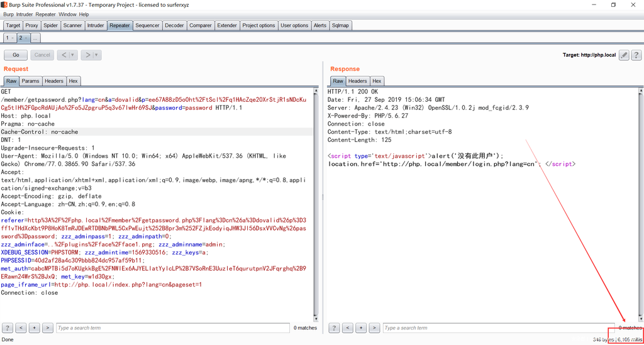Switch to the Spider tab

click(x=50, y=25)
